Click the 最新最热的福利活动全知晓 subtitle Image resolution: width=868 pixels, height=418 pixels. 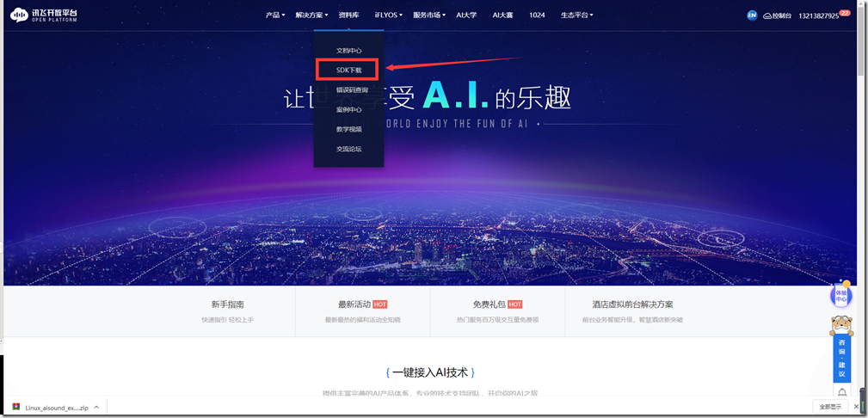362,320
